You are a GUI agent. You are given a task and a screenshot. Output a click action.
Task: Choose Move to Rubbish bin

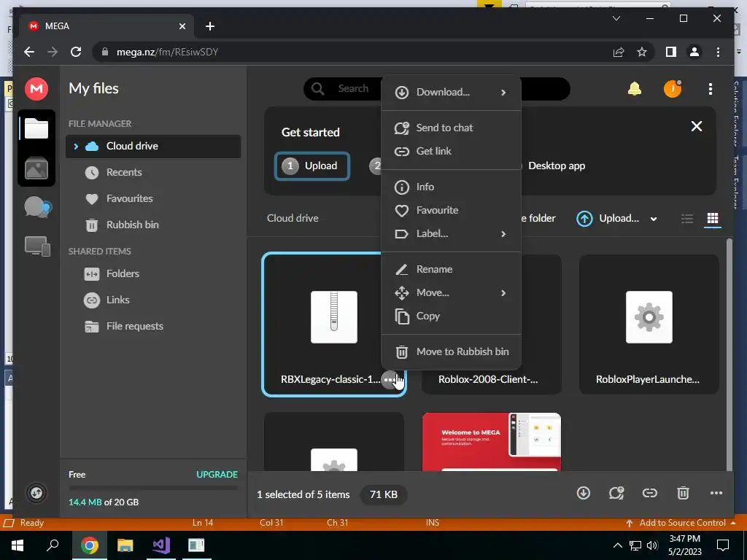[x=451, y=351]
